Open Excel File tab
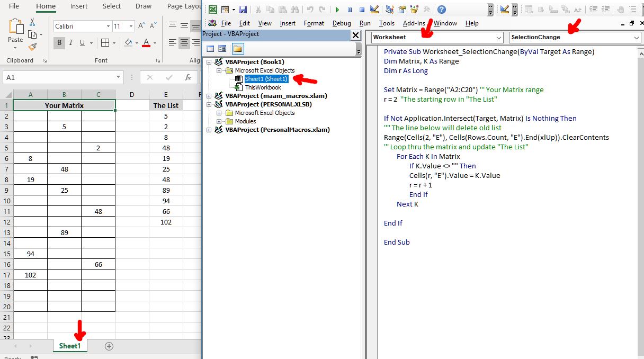This screenshot has width=644, height=359. pos(14,6)
